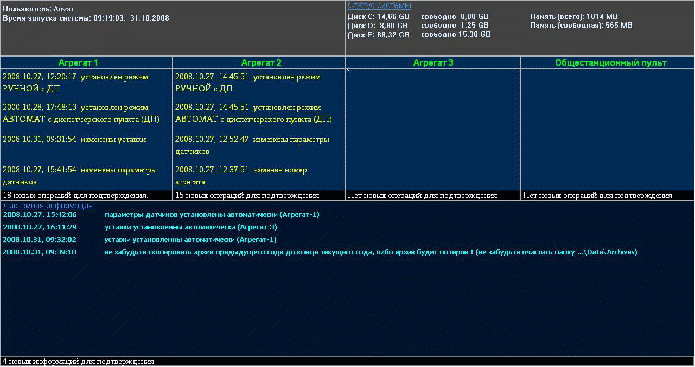
Task: Click Агрегат 1 entry dated 2008.10.31 09:31:54
Action: point(74,139)
